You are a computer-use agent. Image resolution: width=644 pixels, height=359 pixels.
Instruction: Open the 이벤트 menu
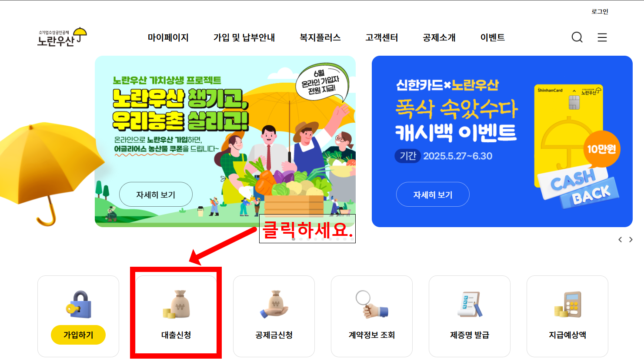point(493,37)
